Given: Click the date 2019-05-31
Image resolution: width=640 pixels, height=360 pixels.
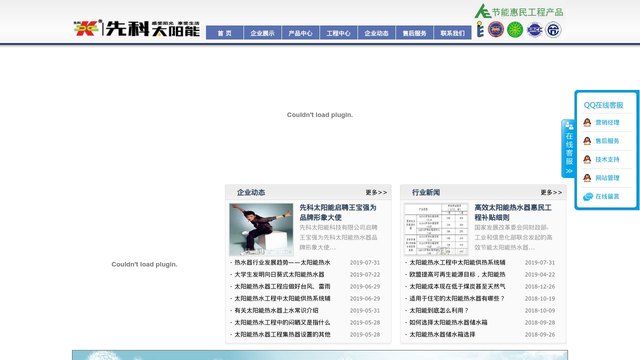Looking at the screenshot, I should pos(365,310).
